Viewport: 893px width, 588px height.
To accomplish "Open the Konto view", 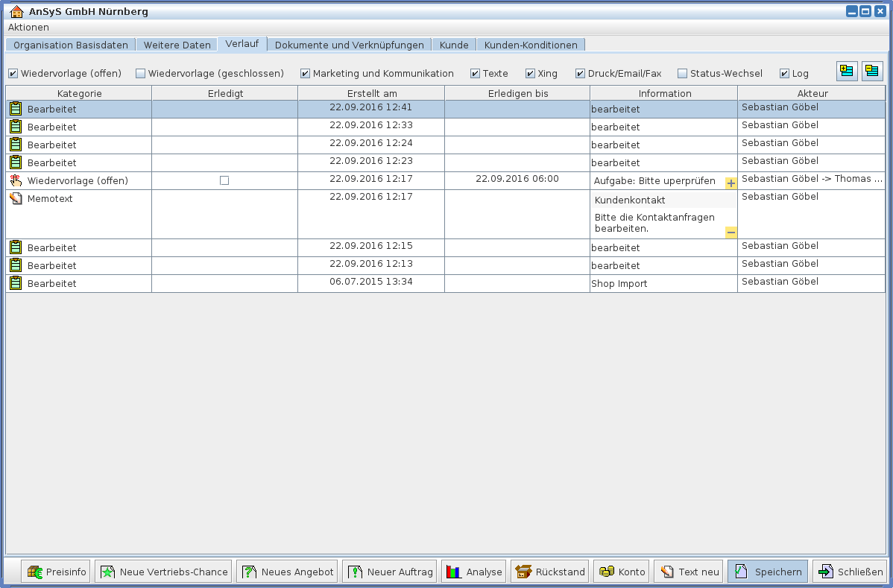I will coord(622,572).
